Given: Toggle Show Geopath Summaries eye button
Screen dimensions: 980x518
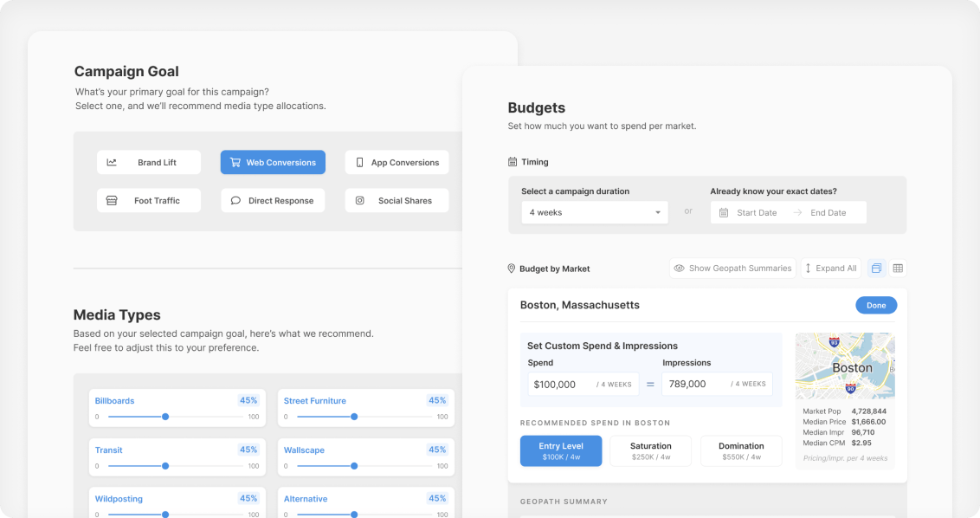Looking at the screenshot, I should 732,269.
